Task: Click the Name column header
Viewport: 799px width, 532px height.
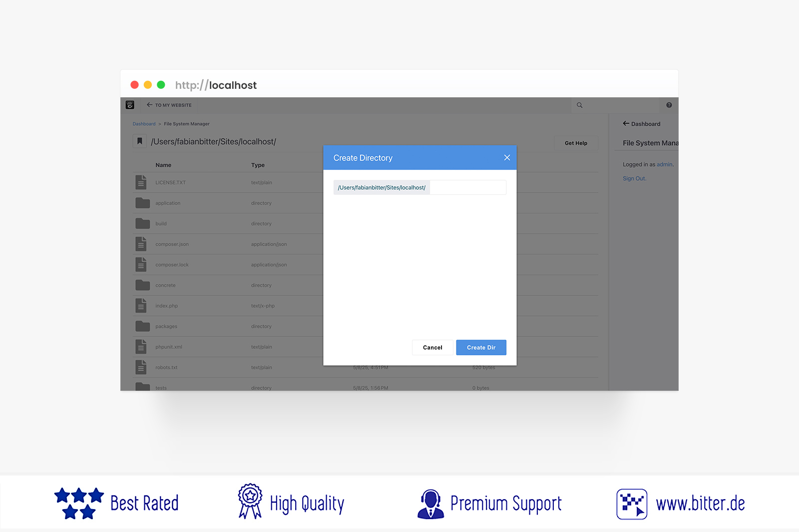Action: (163, 165)
